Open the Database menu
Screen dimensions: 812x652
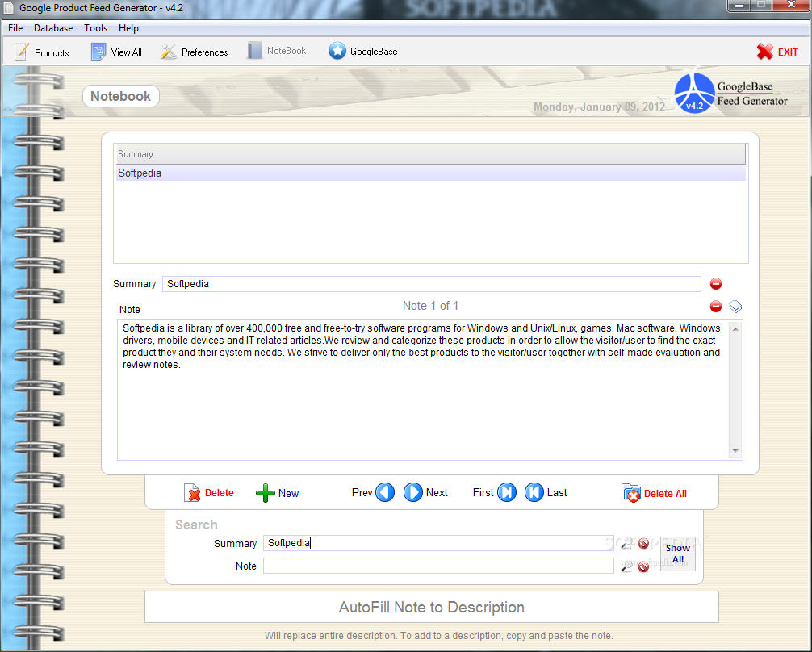53,28
